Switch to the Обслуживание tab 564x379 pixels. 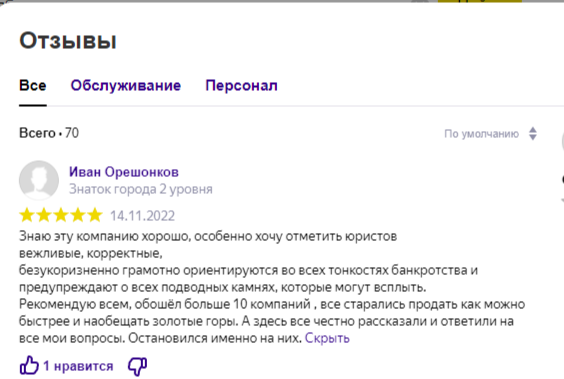126,86
